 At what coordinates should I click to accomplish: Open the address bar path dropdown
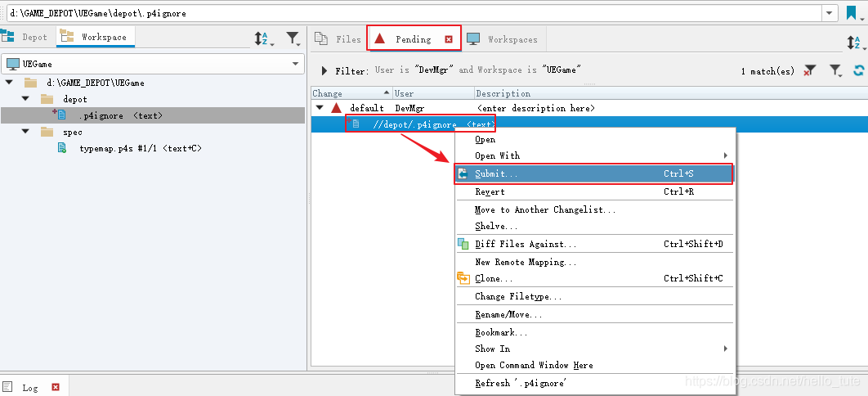(x=830, y=13)
